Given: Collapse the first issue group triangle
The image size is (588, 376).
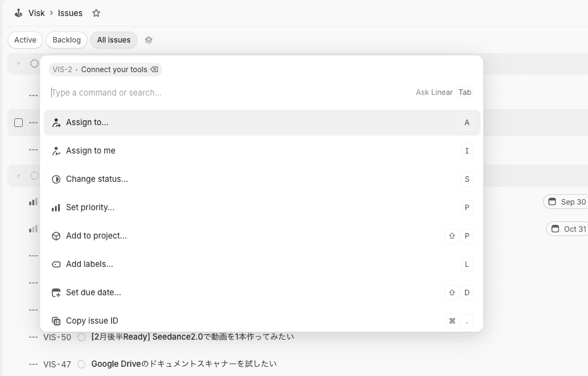Looking at the screenshot, I should 19,63.
